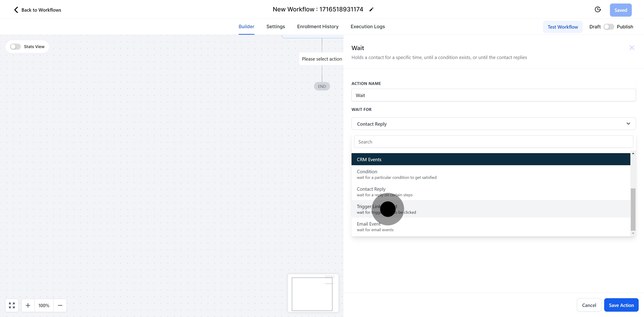Image resolution: width=644 pixels, height=317 pixels.
Task: Toggle the Draft/Publish switch
Action: (608, 27)
